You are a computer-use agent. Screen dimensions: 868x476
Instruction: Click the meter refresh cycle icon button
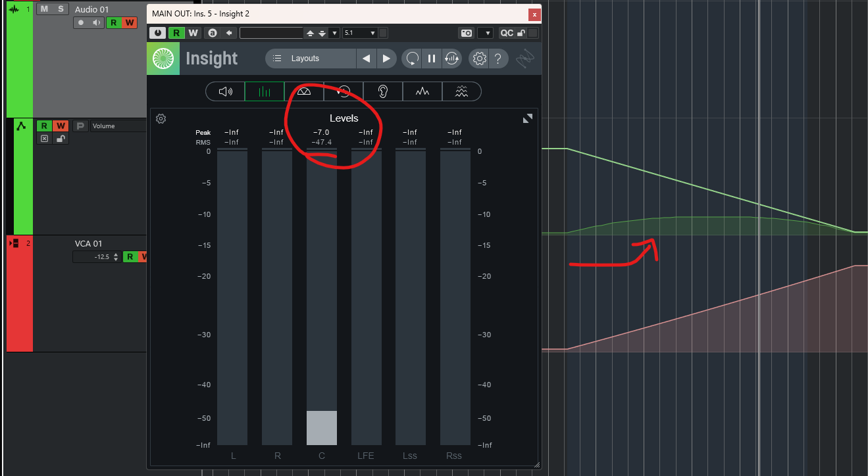coord(451,59)
